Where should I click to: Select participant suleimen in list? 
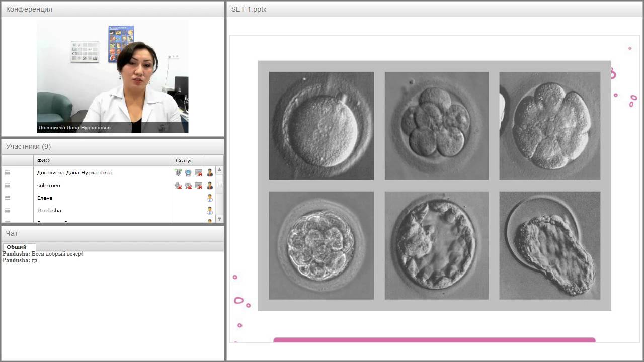coord(48,185)
